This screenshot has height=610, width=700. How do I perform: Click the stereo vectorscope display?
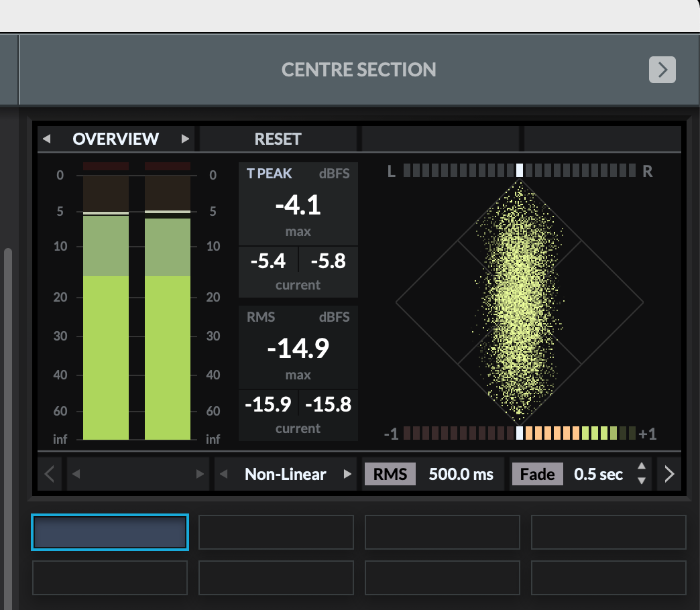pyautogui.click(x=519, y=302)
